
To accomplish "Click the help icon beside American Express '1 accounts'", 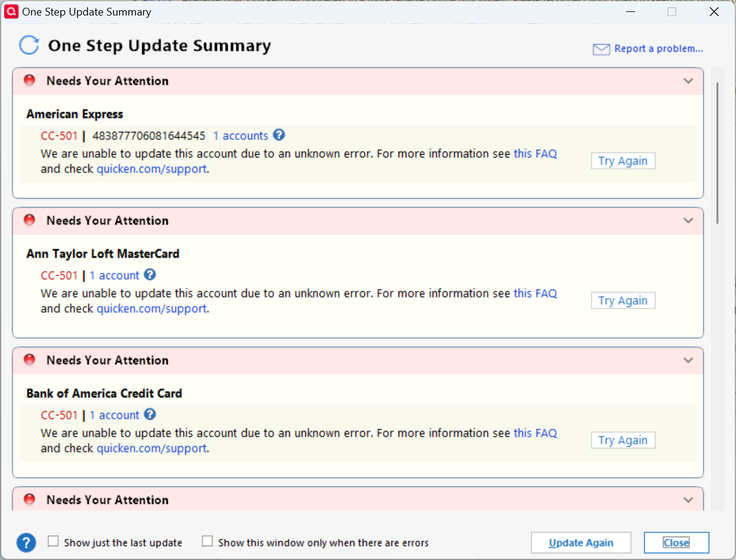I will (279, 135).
